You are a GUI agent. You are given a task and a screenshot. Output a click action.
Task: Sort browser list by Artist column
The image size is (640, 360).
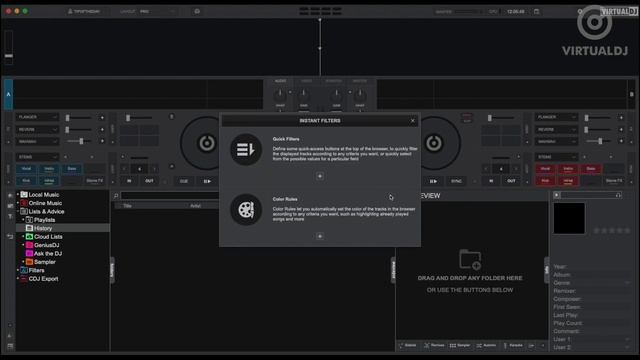tap(196, 206)
